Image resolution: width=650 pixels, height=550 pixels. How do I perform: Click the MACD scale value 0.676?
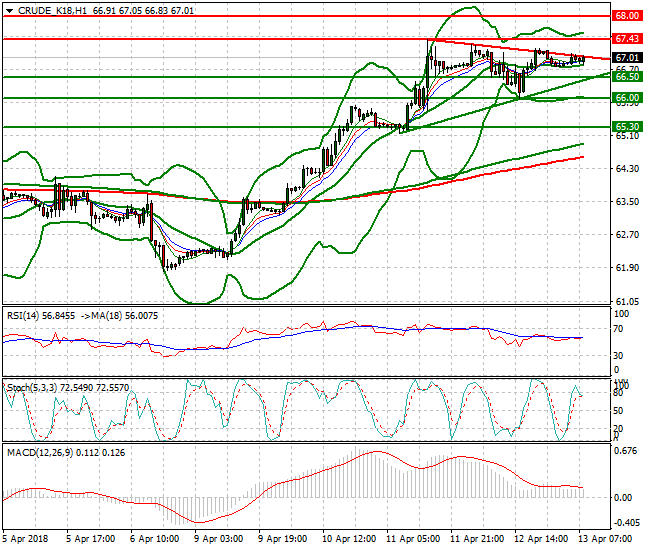click(x=625, y=451)
